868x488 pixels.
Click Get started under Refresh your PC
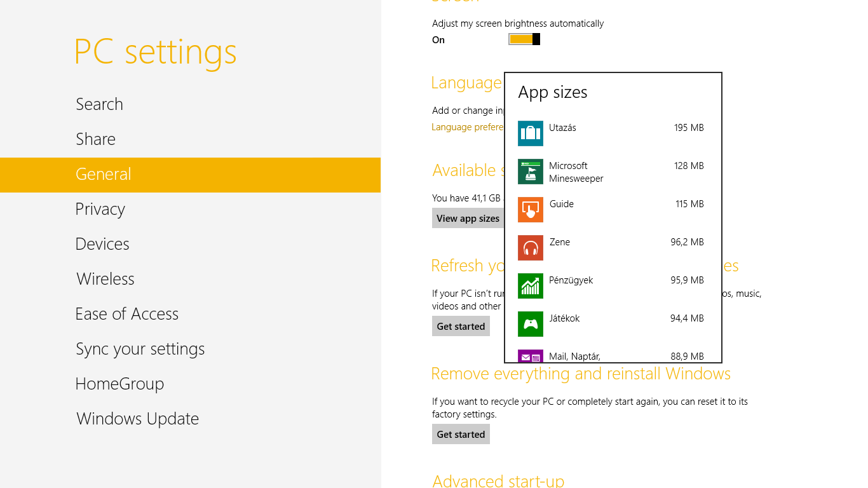461,327
